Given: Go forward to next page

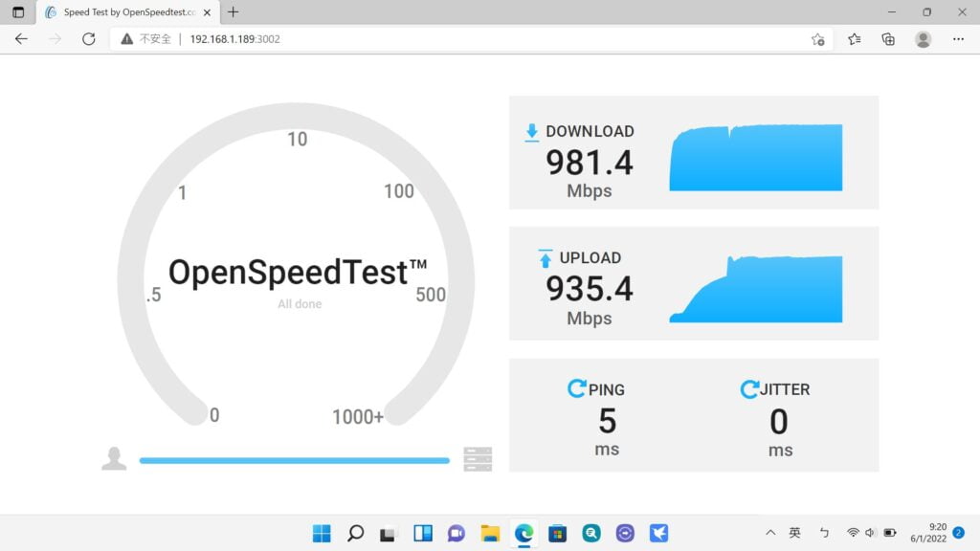Looking at the screenshot, I should tap(55, 38).
